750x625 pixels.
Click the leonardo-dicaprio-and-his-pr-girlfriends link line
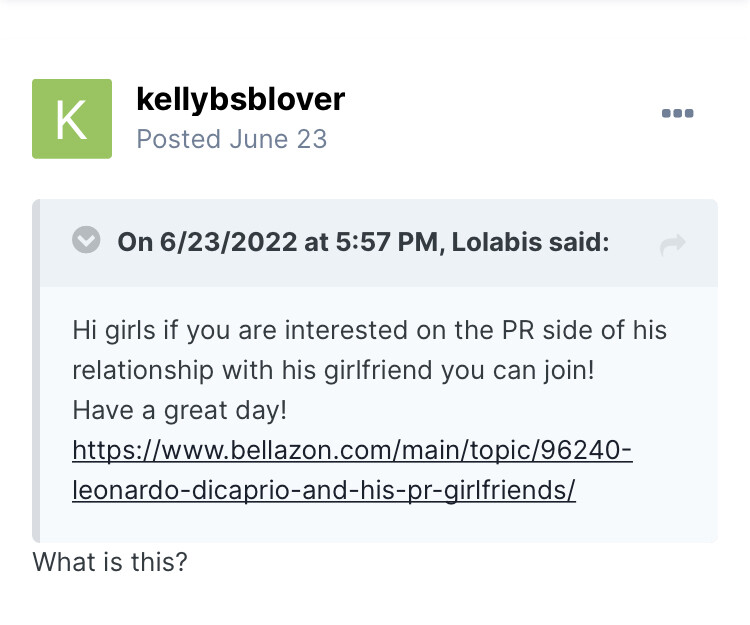(324, 491)
